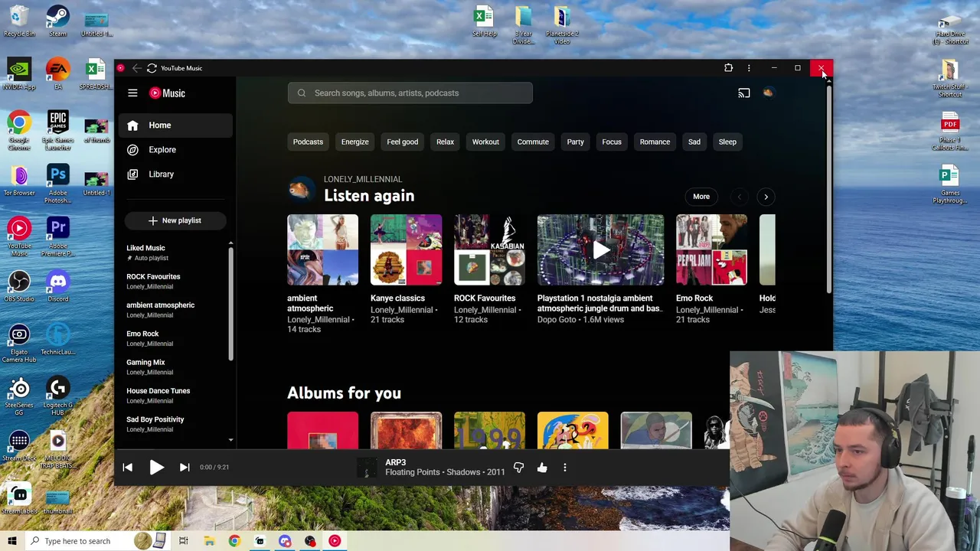This screenshot has height=551, width=980.
Task: Open the ROCK Favourites Kasabian cover
Action: [489, 250]
